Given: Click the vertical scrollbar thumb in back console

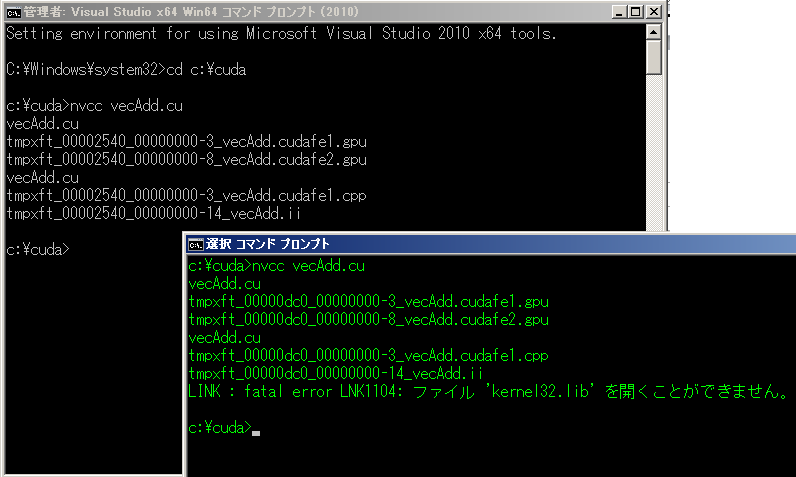Looking at the screenshot, I should (x=654, y=59).
